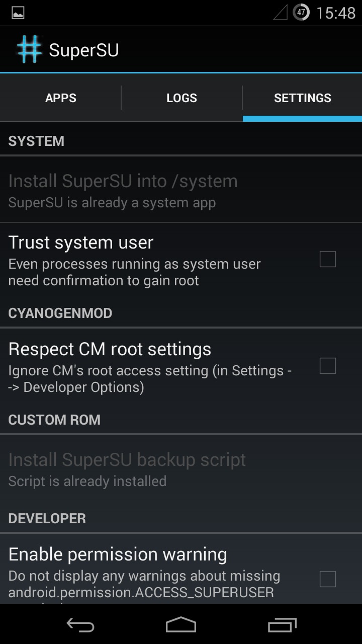Tap the picture notification icon in status bar
The width and height of the screenshot is (362, 644).
click(18, 13)
